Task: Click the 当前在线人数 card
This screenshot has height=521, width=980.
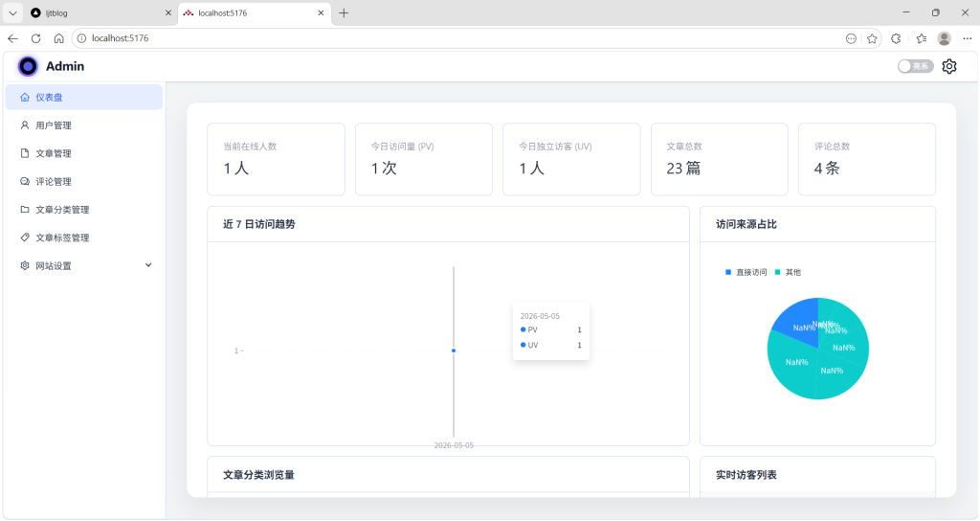Action: [x=277, y=159]
